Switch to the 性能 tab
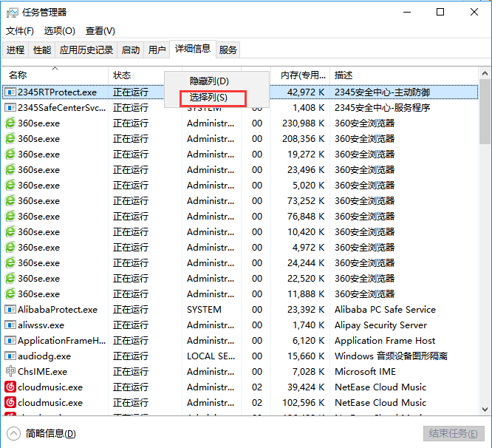 coord(42,50)
